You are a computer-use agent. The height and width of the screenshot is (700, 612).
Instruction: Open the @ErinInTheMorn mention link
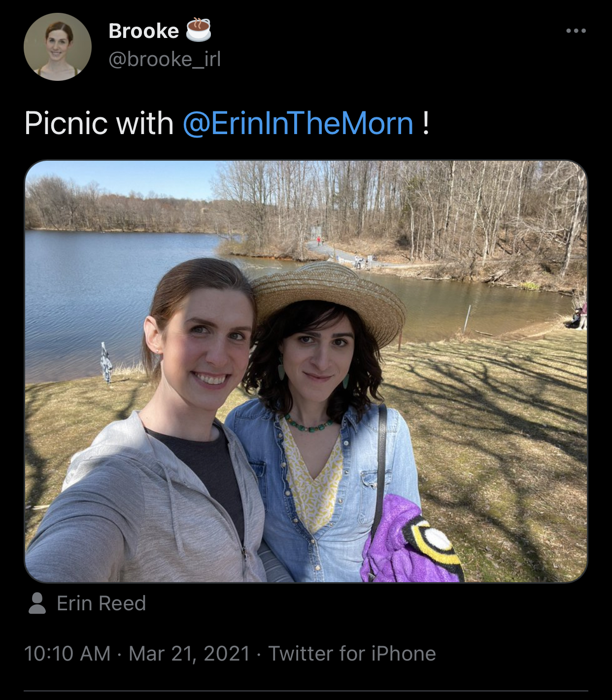298,123
